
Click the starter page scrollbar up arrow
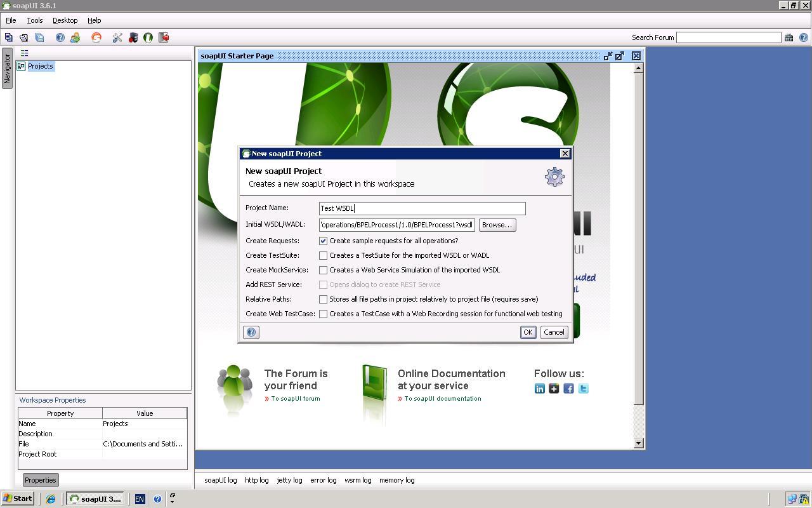pos(638,68)
